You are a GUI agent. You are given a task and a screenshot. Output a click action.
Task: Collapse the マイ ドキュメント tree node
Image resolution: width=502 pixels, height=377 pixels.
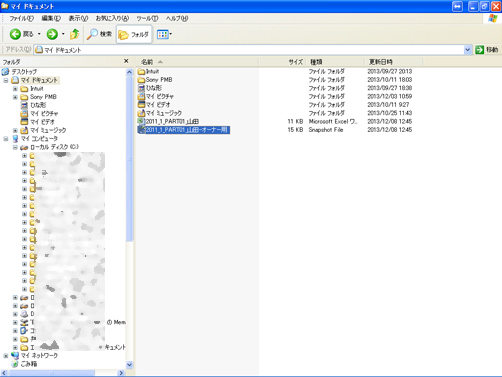6,80
